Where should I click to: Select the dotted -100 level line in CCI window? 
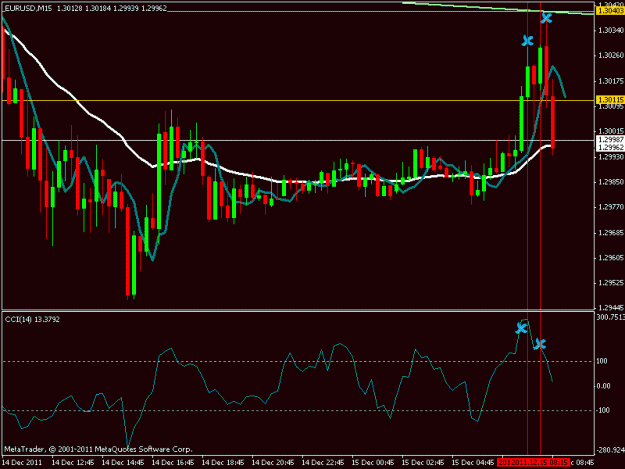click(298, 410)
